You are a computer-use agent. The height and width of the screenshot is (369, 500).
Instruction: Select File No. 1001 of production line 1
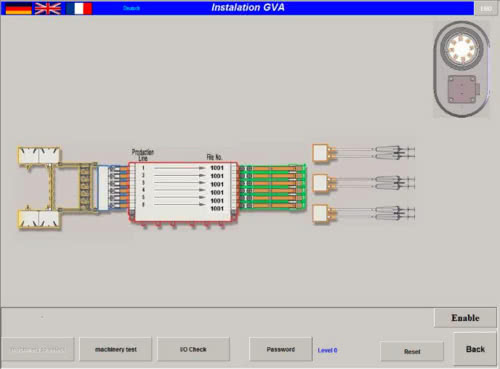217,168
